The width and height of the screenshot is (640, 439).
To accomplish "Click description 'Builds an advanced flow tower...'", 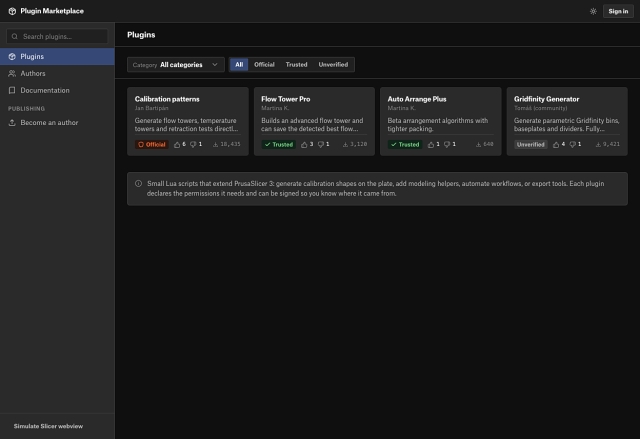I will [312, 124].
